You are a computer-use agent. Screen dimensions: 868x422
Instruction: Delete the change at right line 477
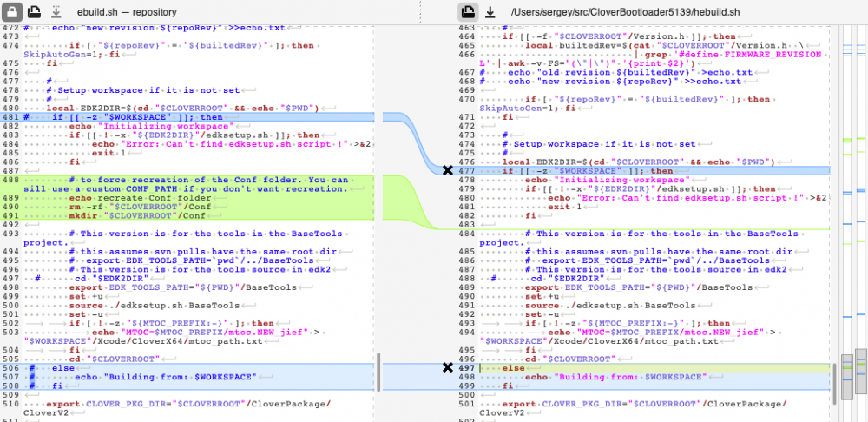tap(448, 170)
